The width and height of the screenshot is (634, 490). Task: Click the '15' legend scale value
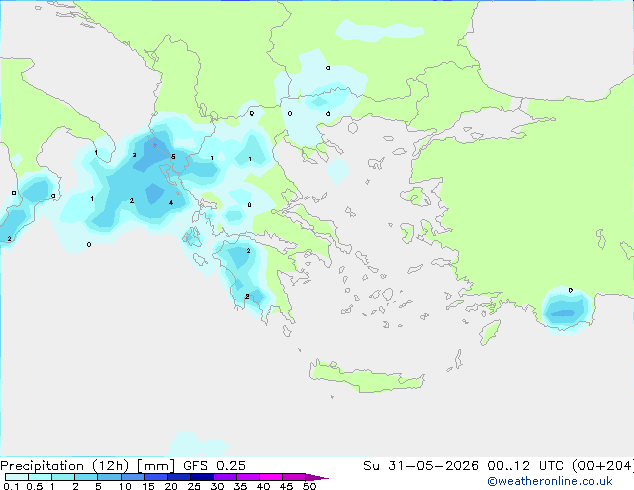148,486
